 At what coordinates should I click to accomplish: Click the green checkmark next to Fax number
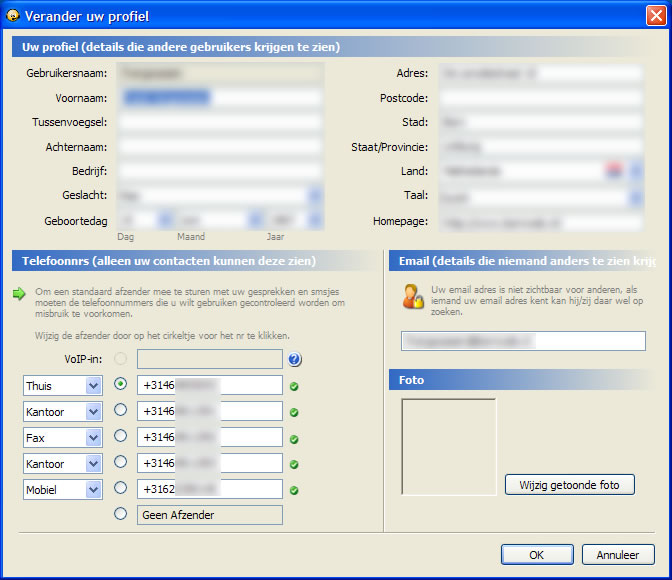(x=295, y=438)
